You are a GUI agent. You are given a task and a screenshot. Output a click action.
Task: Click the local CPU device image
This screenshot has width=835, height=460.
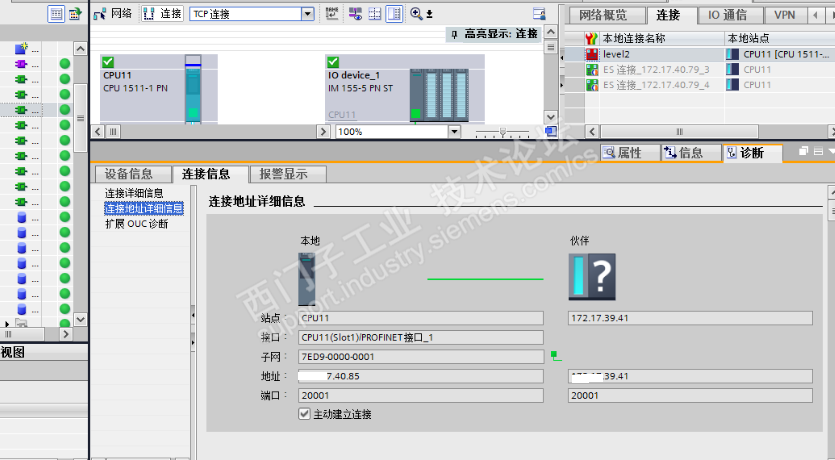point(306,278)
